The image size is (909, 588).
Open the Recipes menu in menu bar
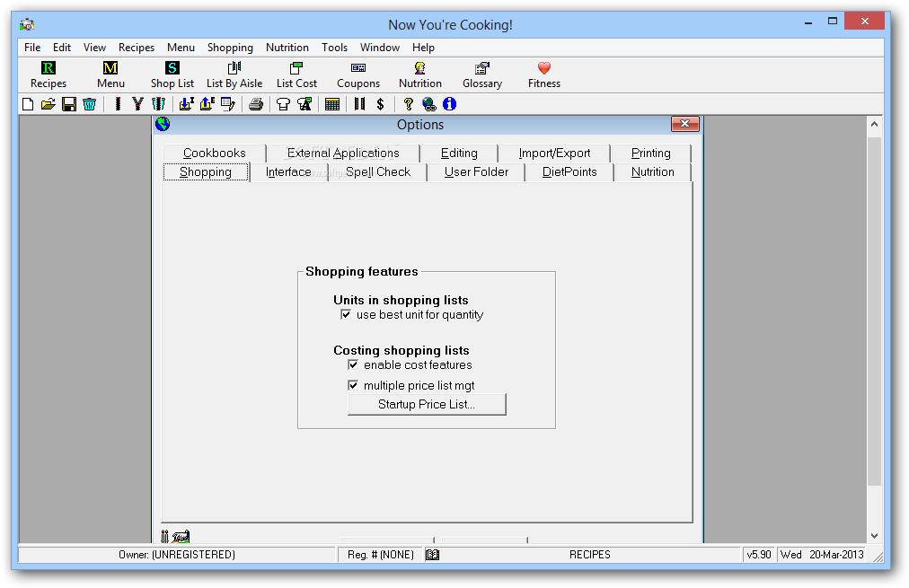(137, 48)
